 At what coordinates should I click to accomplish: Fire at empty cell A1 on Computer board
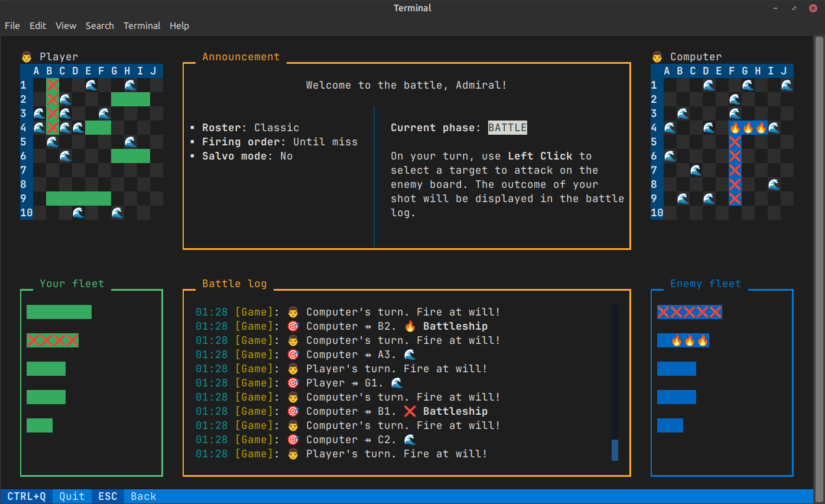click(x=670, y=85)
